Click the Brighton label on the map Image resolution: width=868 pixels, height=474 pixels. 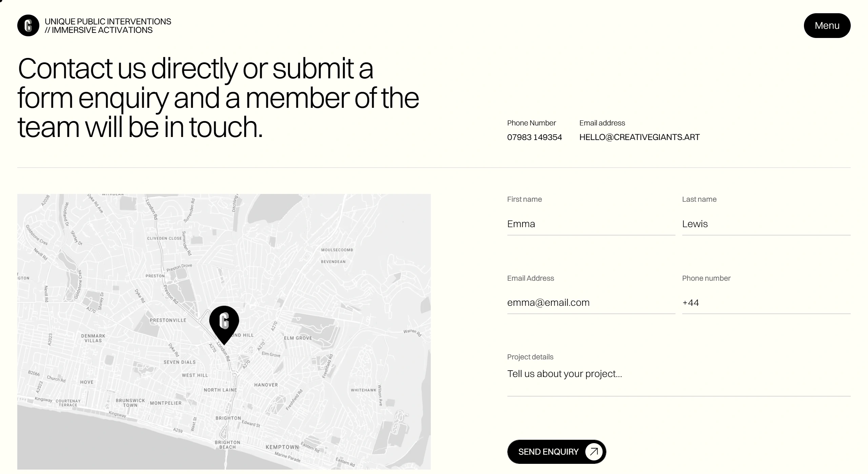point(228,418)
